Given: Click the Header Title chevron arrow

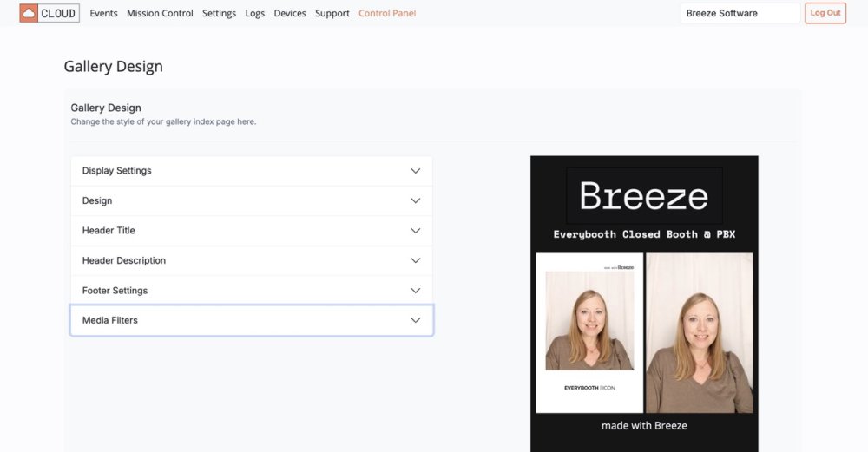Looking at the screenshot, I should (x=415, y=231).
